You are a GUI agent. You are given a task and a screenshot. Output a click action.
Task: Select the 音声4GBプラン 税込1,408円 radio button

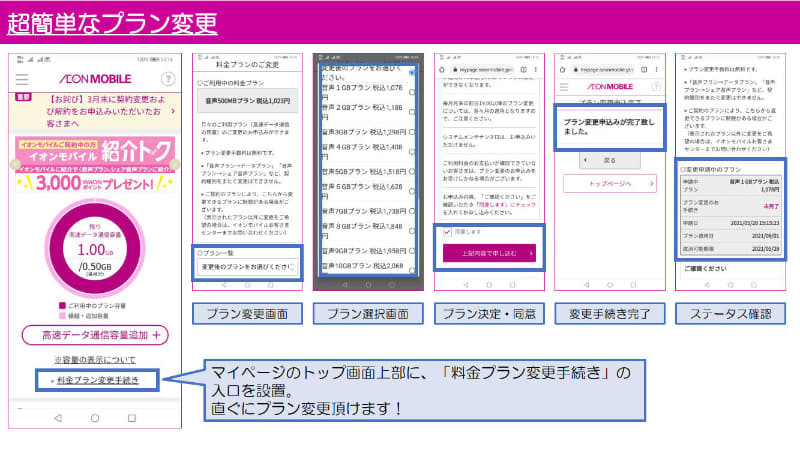click(412, 152)
